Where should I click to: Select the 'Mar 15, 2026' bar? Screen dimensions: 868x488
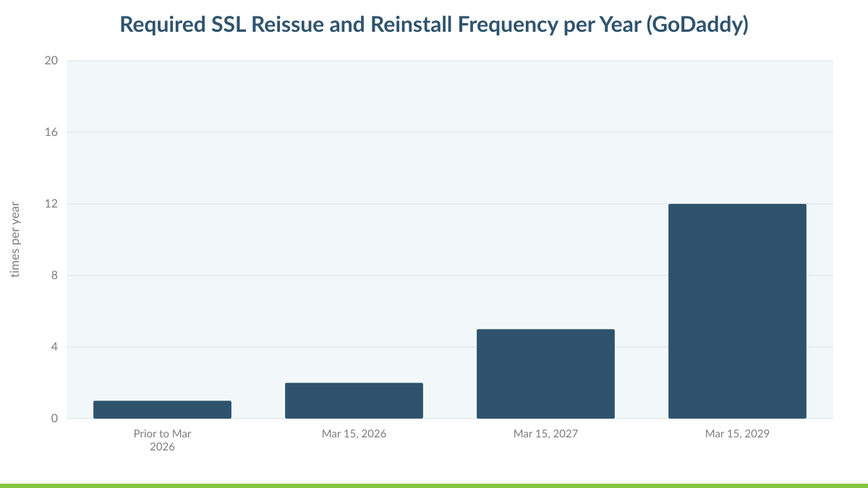click(x=354, y=401)
